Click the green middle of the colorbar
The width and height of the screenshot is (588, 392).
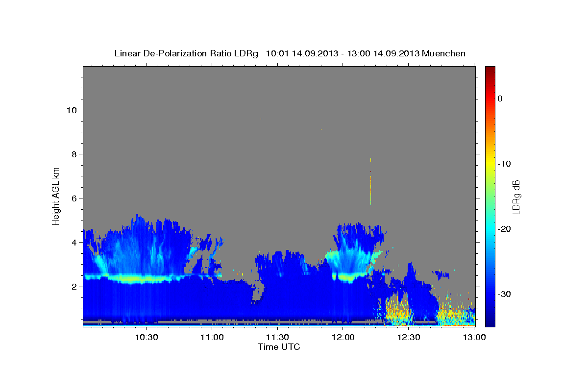(x=490, y=196)
